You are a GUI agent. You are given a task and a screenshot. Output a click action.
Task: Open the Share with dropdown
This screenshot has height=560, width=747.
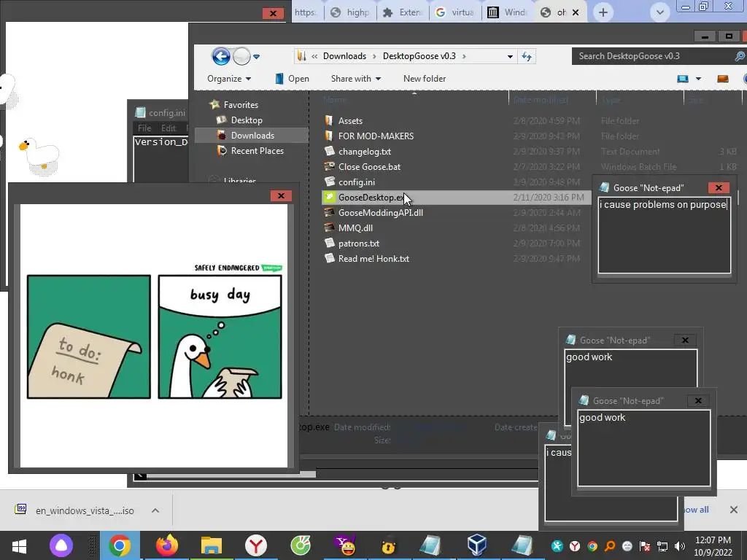pyautogui.click(x=356, y=79)
